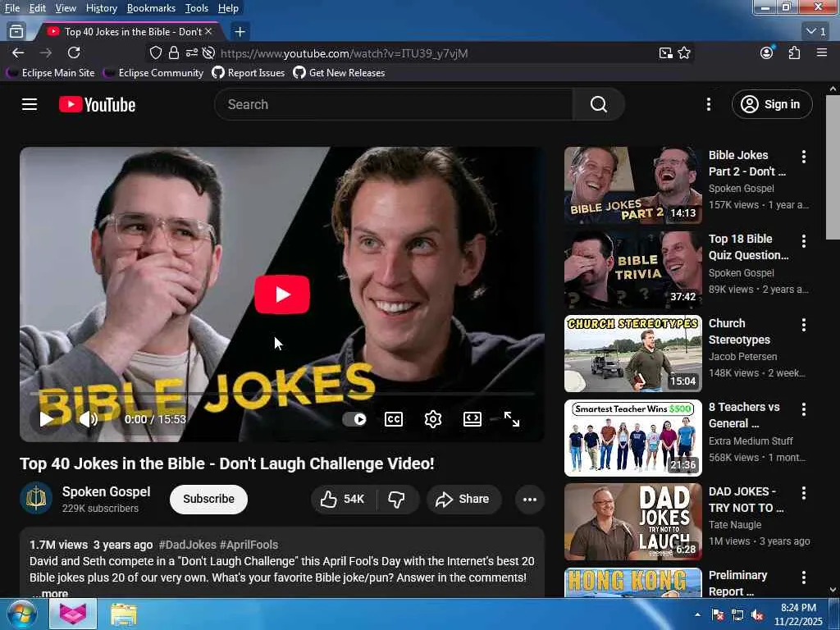Open the title 8 Teachers vs General
This screenshot has width=840, height=630.
744,415
